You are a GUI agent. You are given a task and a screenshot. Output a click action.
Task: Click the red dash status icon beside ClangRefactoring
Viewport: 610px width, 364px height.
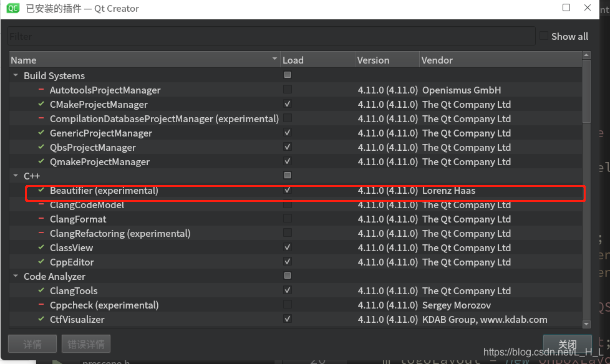tap(41, 233)
